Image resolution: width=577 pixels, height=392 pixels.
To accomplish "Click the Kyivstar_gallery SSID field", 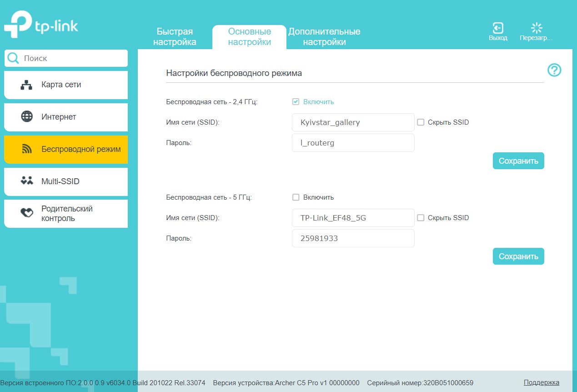I will pos(353,122).
